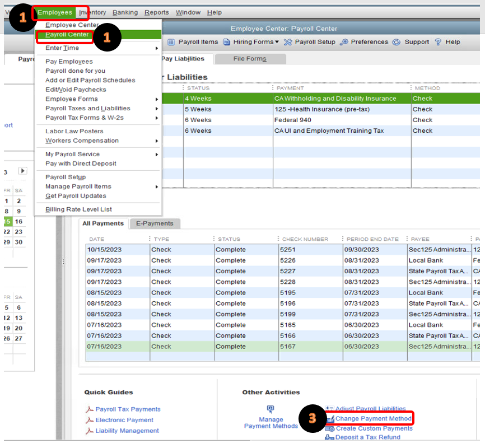Switch to the Pay Liabilities tab
Image resolution: width=485 pixels, height=448 pixels.
[183, 59]
